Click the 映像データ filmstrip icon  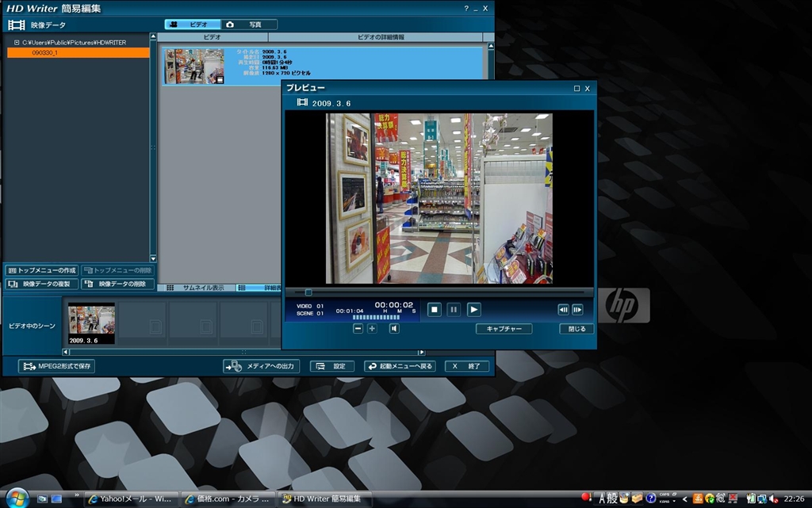(16, 25)
